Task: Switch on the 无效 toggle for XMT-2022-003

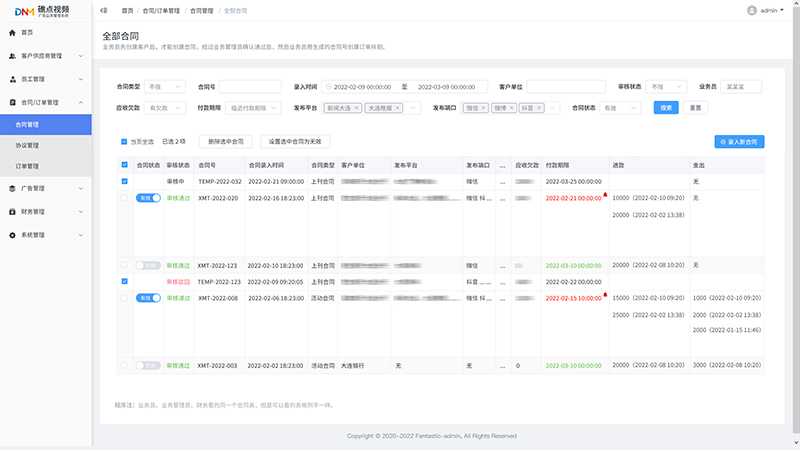Action: pyautogui.click(x=148, y=365)
